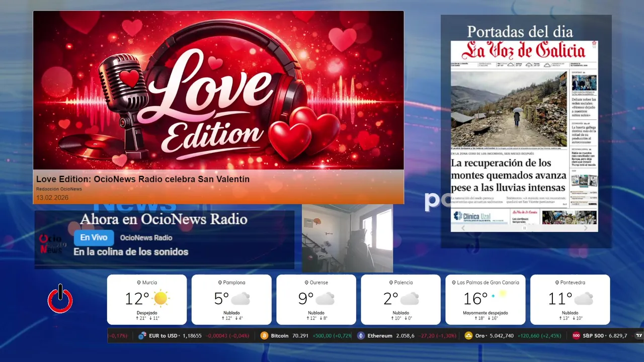644x362 pixels.
Task: Click the orange Bitcoin icon in the ticker
Action: point(264,335)
